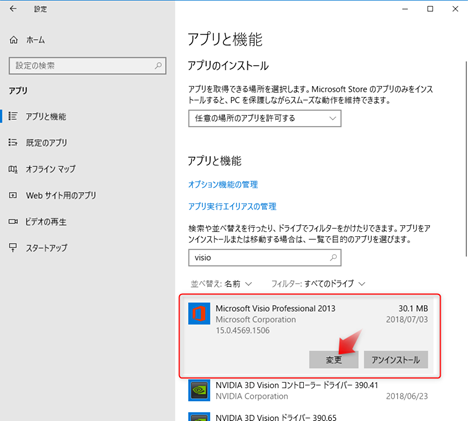
Task: Go back with the arrow icon
Action: pyautogui.click(x=13, y=9)
